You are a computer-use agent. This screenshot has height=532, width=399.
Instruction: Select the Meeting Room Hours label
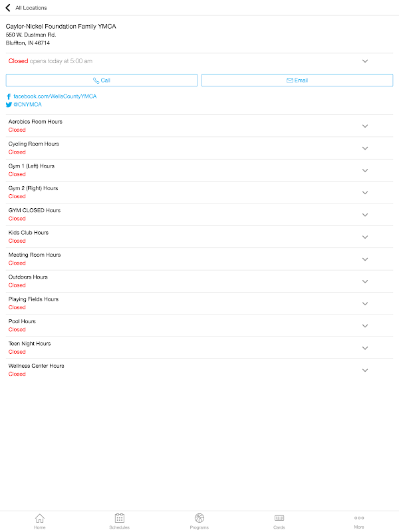pyautogui.click(x=35, y=255)
